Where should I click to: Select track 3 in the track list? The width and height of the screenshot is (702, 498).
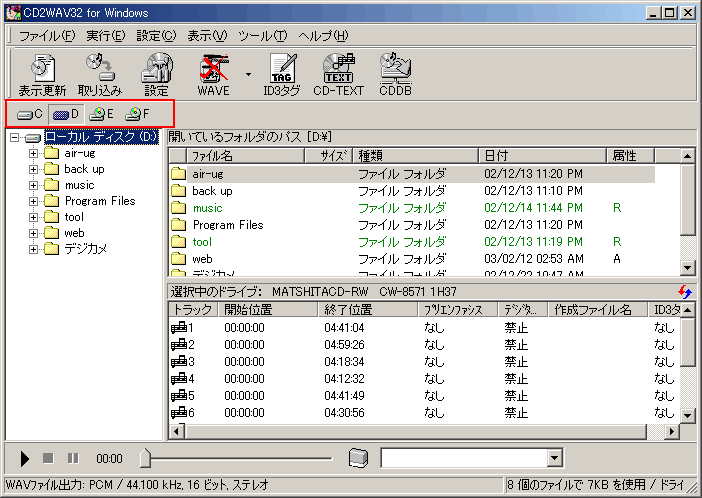pos(185,361)
